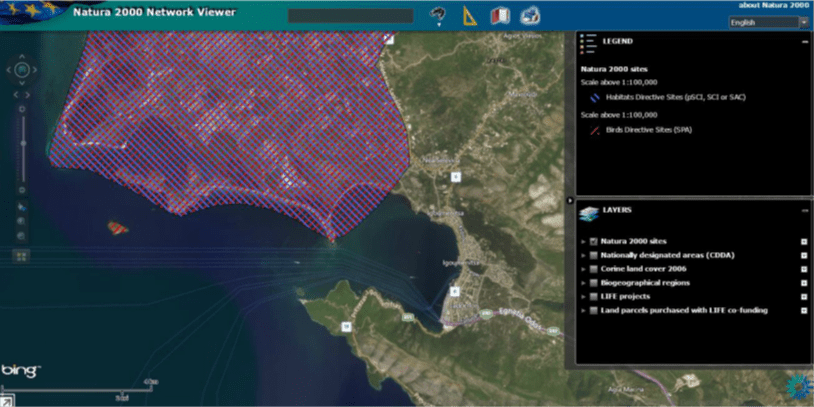Open the overview map arrow in bottom-left corner
The height and width of the screenshot is (407, 814).
click(x=8, y=400)
